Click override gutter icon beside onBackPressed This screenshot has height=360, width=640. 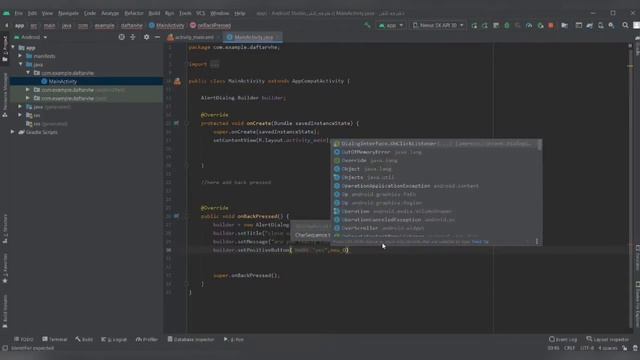(x=176, y=216)
